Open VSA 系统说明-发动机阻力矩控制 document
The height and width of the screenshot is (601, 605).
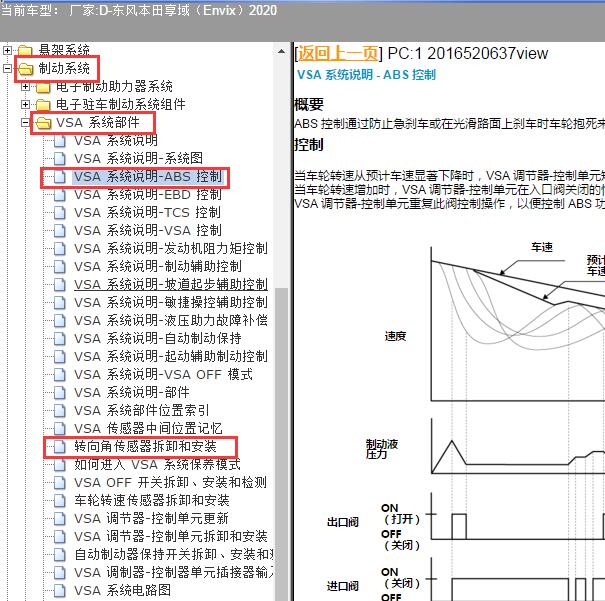[x=171, y=248]
